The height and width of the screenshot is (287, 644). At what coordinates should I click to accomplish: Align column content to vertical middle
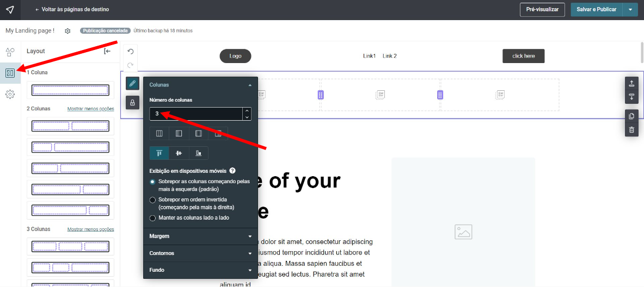tap(179, 153)
